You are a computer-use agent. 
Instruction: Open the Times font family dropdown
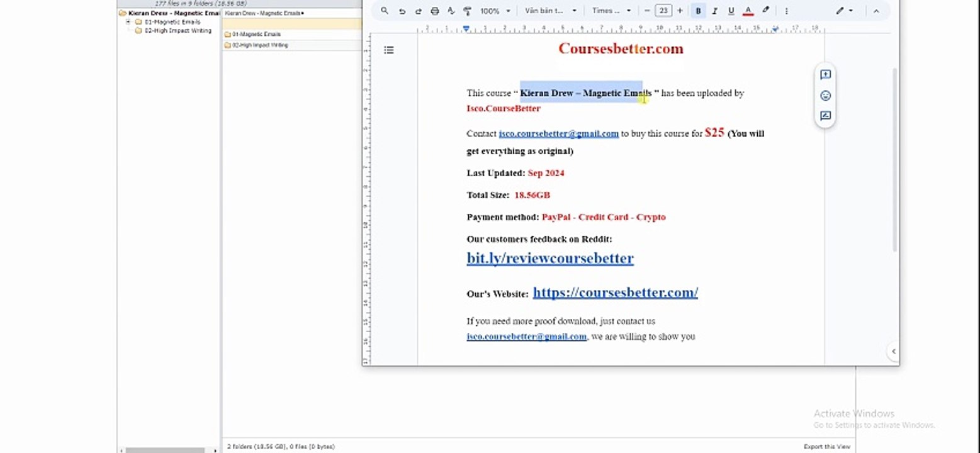(x=611, y=11)
